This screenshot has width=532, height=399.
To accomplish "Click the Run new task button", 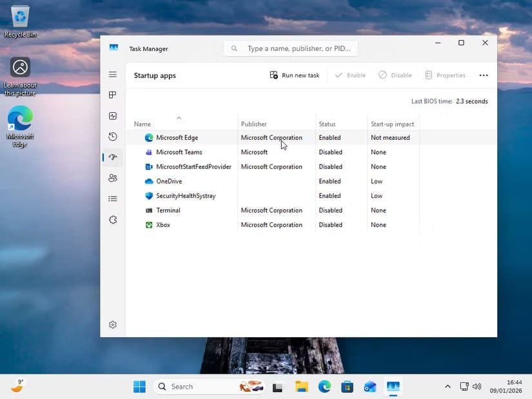I will coord(294,75).
